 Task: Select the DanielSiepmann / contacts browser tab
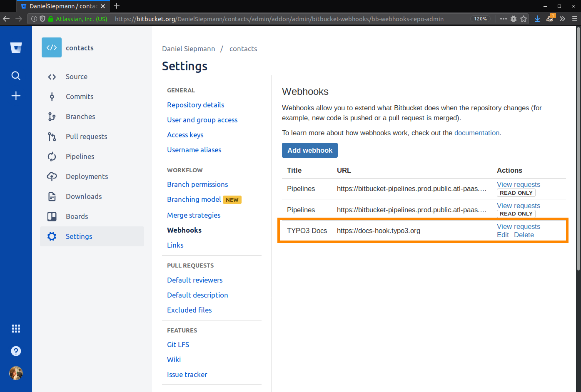point(63,6)
